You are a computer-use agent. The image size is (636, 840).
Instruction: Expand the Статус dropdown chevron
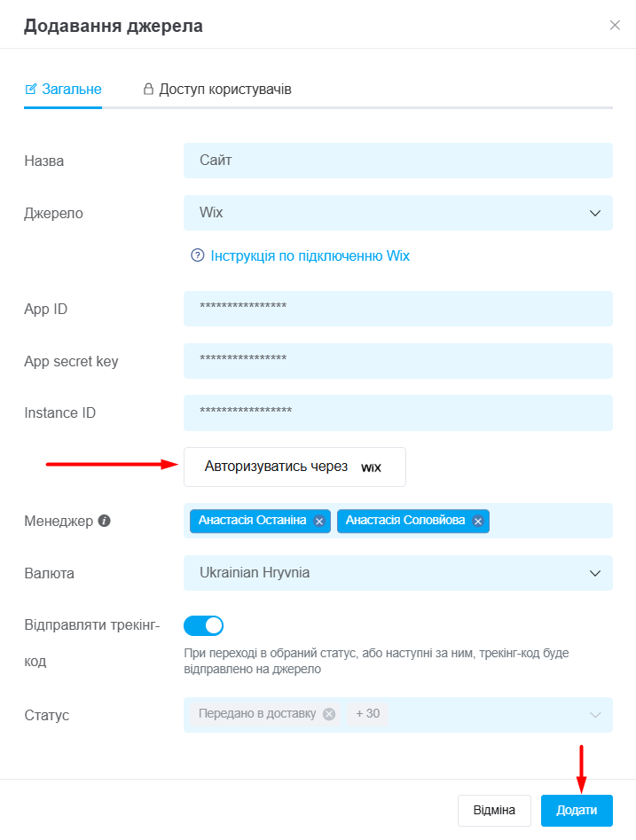point(595,715)
